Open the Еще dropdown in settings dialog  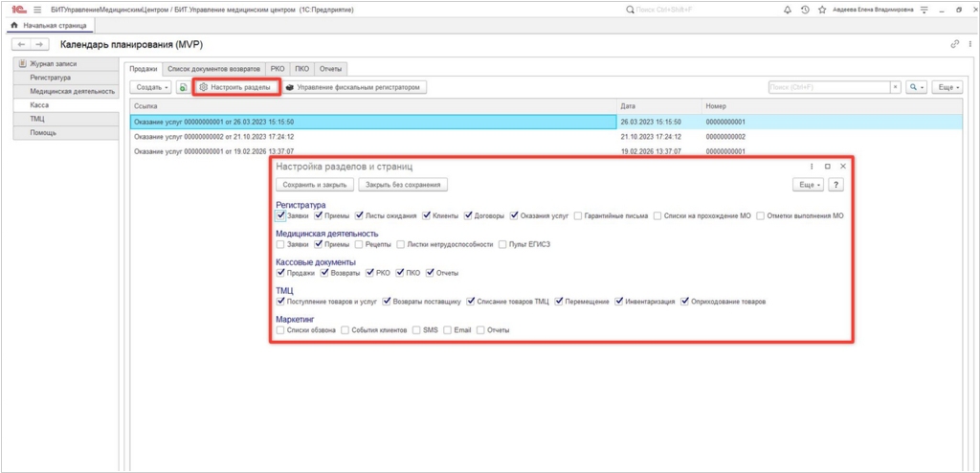[809, 184]
